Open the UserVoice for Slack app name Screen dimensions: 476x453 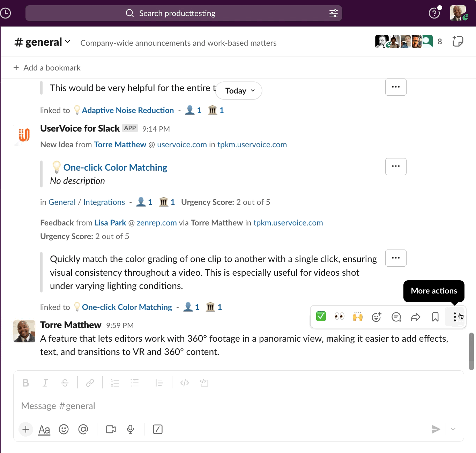click(x=80, y=128)
